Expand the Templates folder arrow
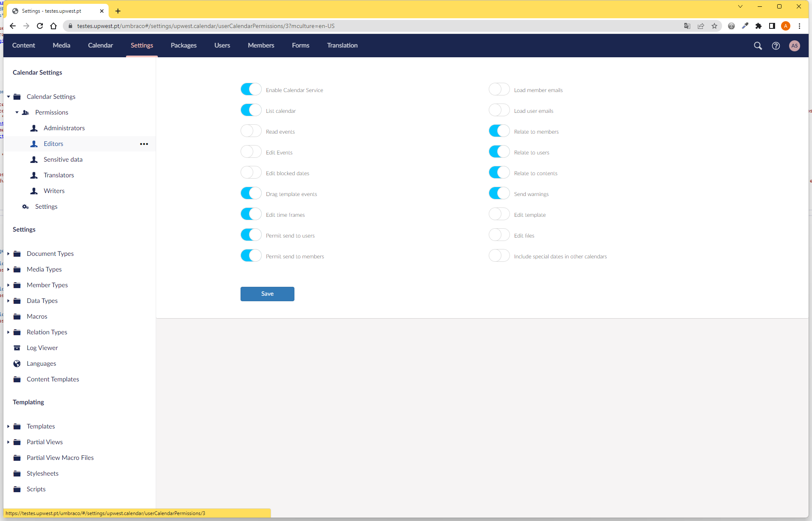The height and width of the screenshot is (521, 812). point(8,426)
